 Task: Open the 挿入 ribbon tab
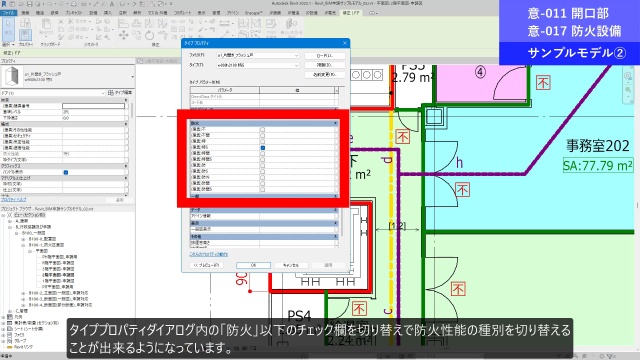click(108, 13)
